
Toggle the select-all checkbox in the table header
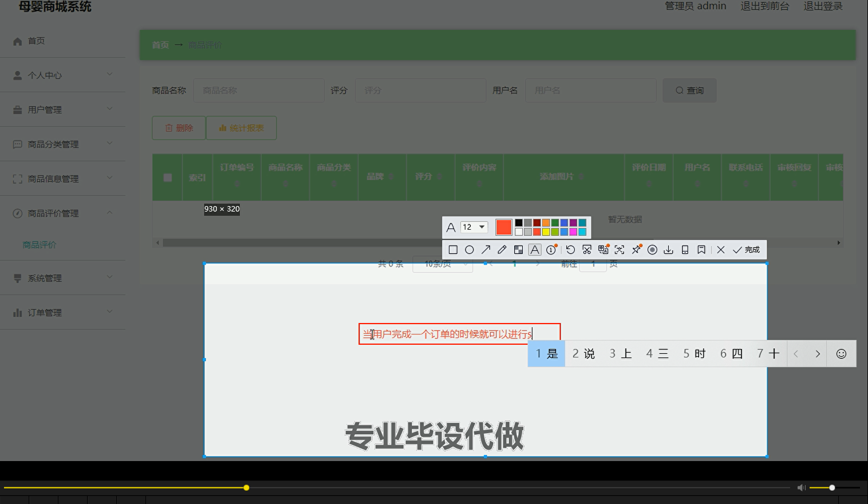167,177
